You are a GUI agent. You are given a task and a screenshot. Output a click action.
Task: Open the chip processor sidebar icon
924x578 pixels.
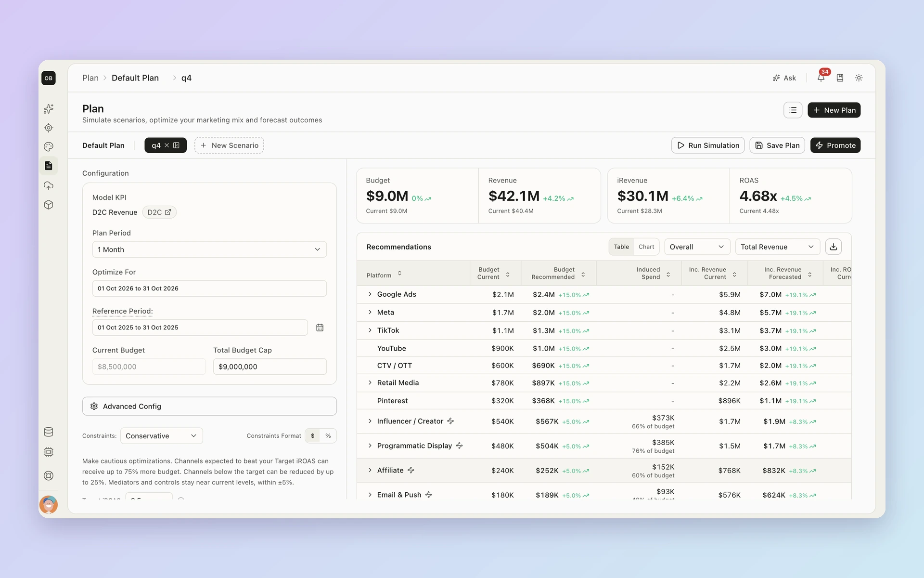click(x=49, y=452)
